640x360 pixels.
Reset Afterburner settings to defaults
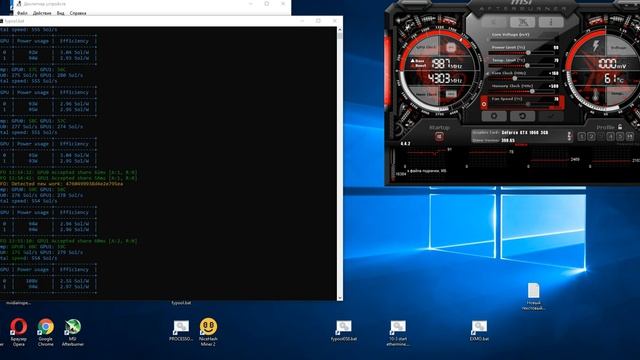pos(522,116)
